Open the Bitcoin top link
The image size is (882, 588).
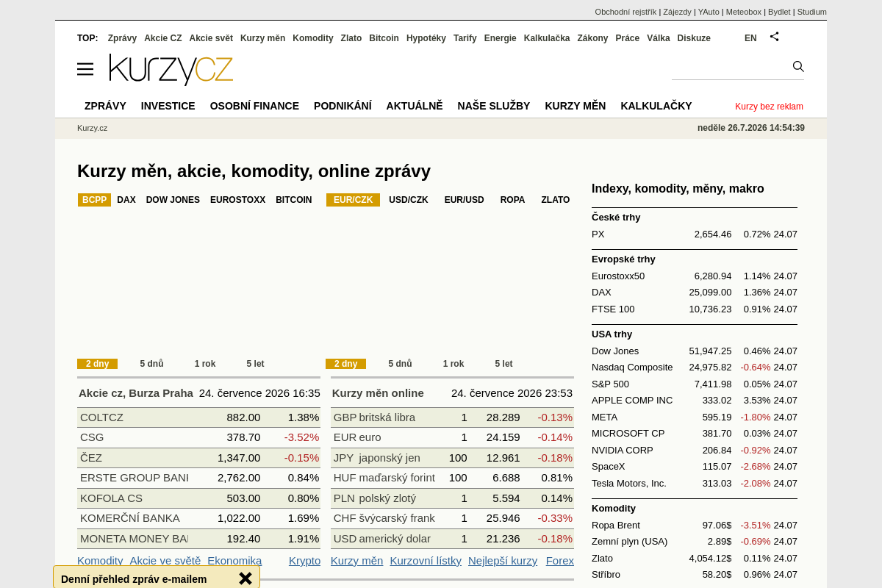[384, 38]
